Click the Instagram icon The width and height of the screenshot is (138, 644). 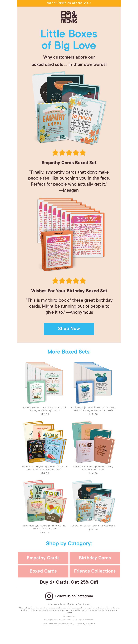pos(49,596)
